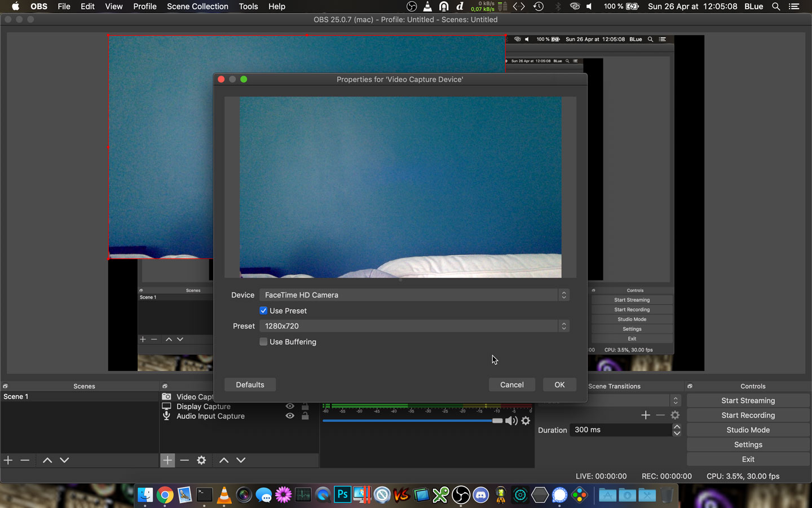Open transition properties with the gear icon
Viewport: 812px width, 508px height.
675,415
